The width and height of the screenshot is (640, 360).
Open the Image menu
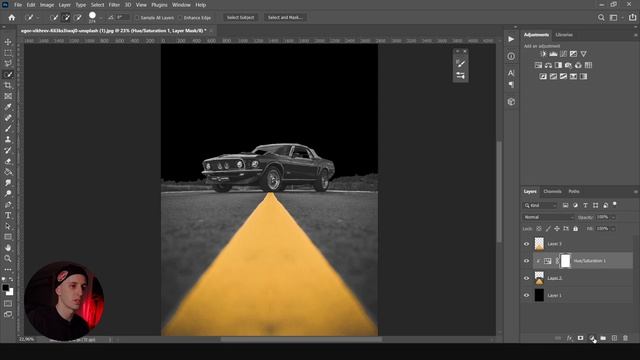[x=47, y=5]
